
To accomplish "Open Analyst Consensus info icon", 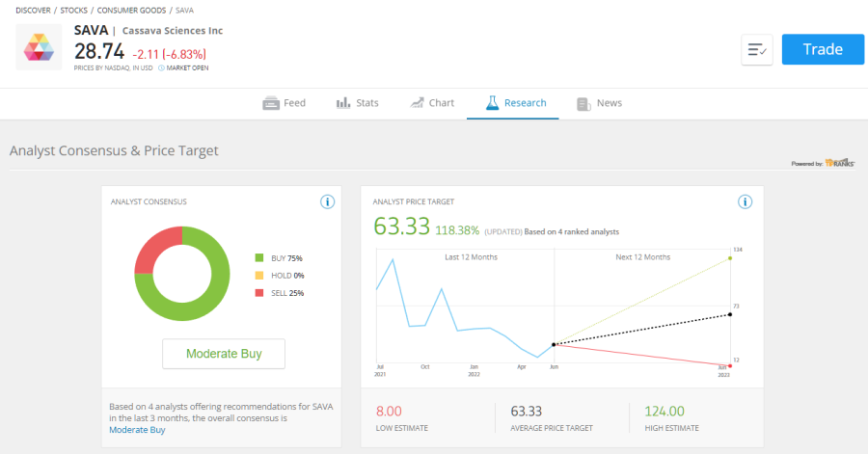I will (x=327, y=201).
